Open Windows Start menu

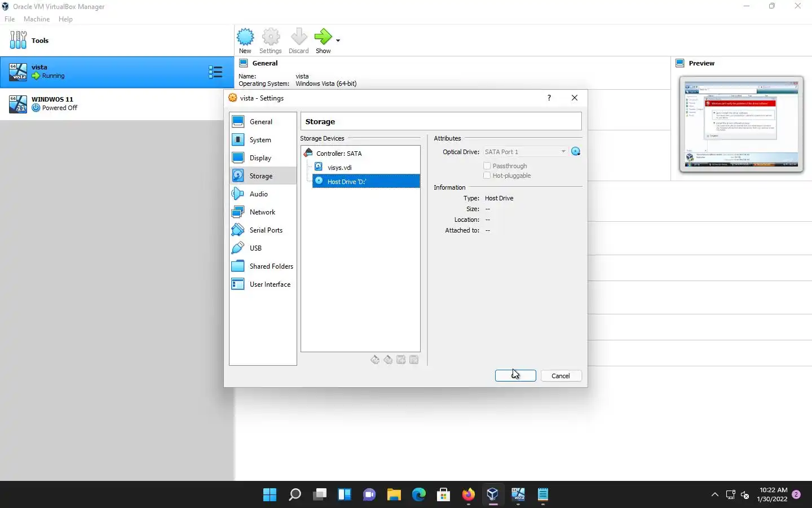[x=270, y=494]
